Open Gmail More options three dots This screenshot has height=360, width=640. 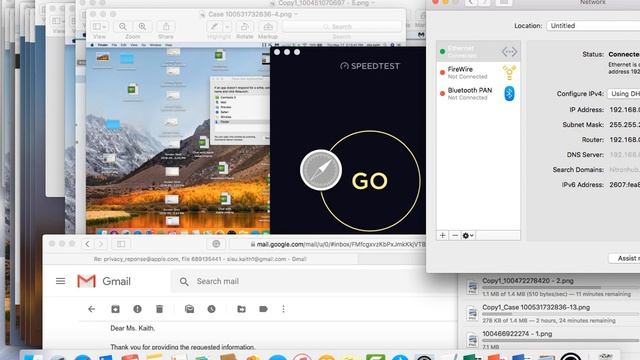click(284, 309)
